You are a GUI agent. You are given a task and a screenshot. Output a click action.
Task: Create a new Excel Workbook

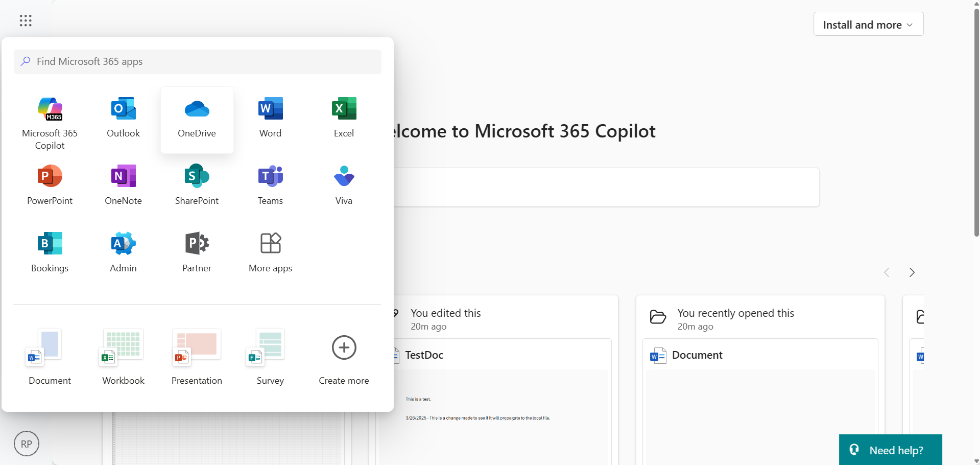123,357
